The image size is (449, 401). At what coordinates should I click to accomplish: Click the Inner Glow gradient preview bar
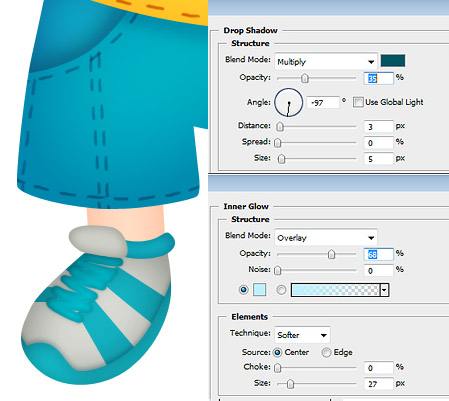coord(336,290)
